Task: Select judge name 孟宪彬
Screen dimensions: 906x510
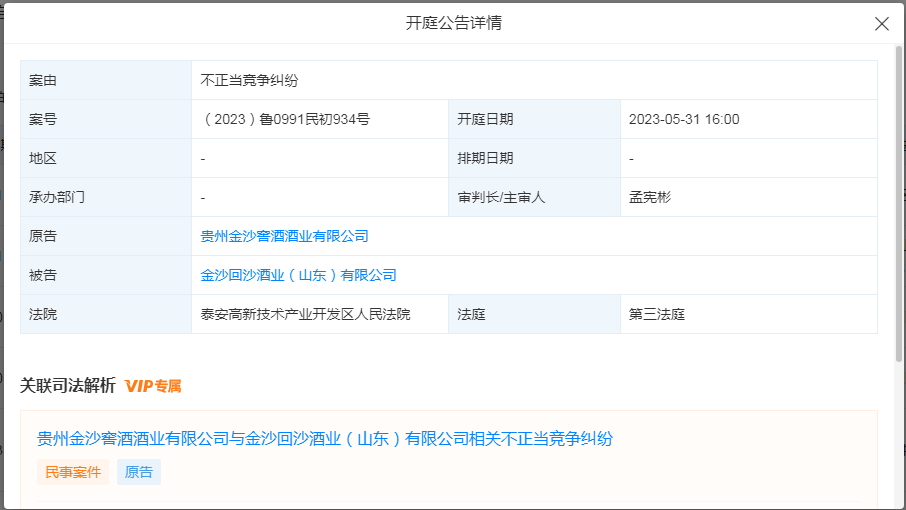Action: tap(649, 198)
